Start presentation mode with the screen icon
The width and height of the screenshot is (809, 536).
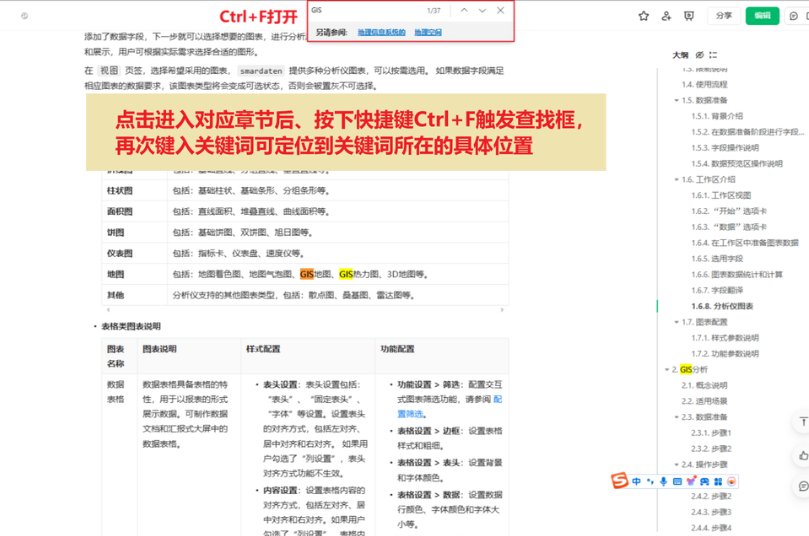tap(689, 16)
